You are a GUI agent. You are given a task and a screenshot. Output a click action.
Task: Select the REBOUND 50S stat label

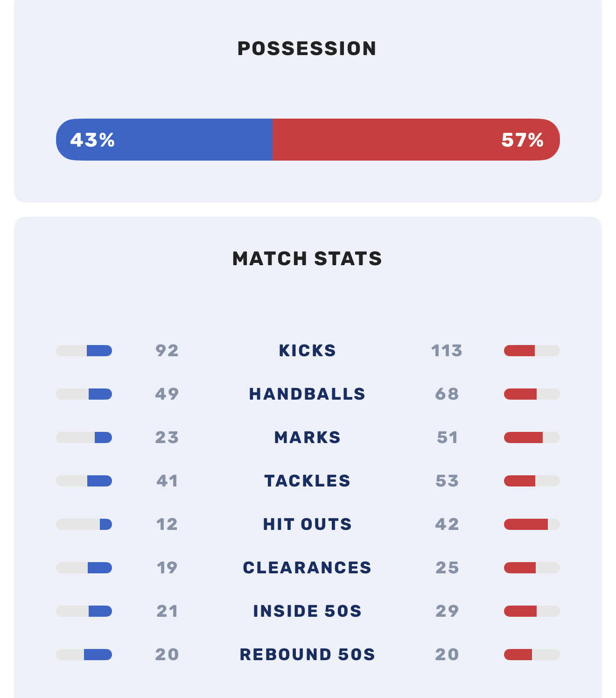pos(307,655)
